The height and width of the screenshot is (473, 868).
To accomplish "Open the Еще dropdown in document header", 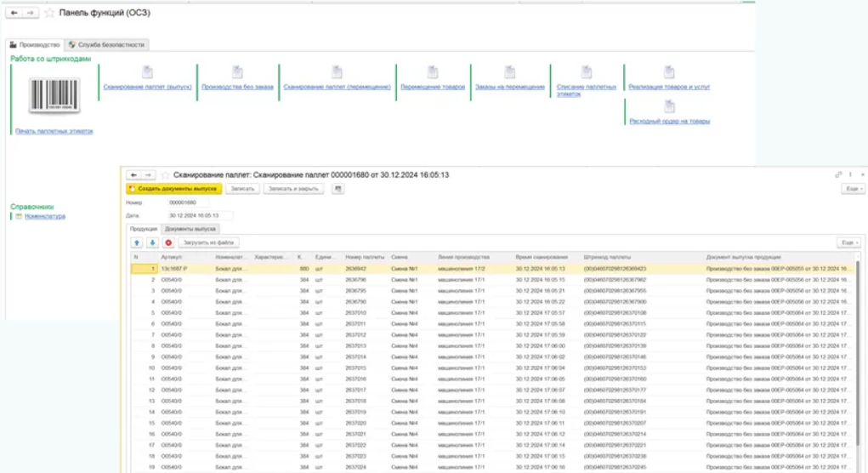I will coord(852,188).
